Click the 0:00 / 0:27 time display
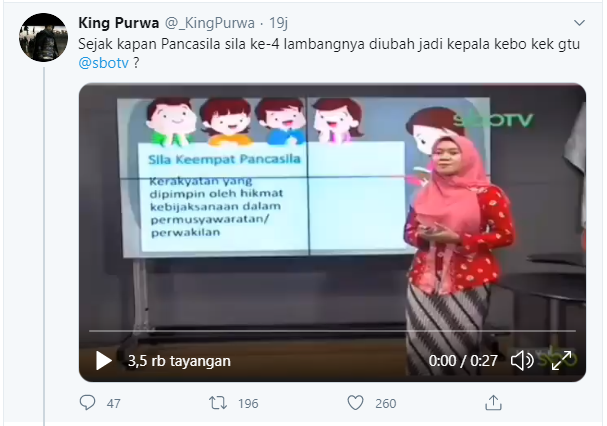The height and width of the screenshot is (426, 607). point(463,361)
